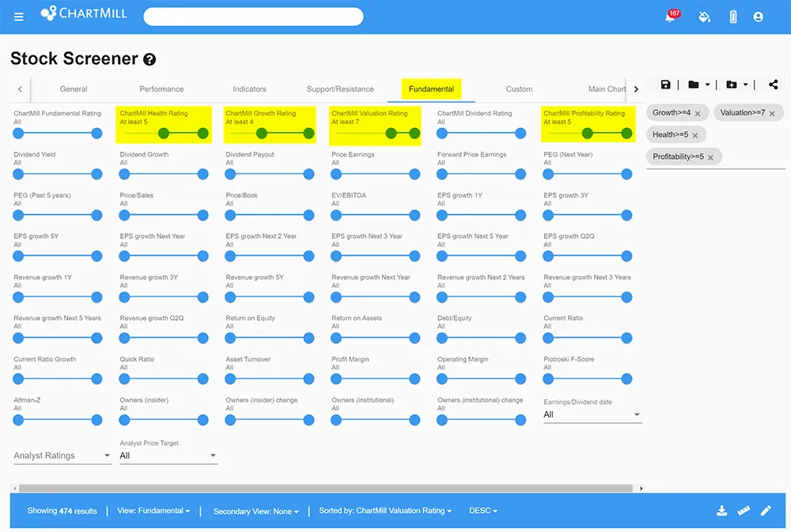Click the Debt/Equity right slider handle
The image size is (791, 532).
point(520,338)
